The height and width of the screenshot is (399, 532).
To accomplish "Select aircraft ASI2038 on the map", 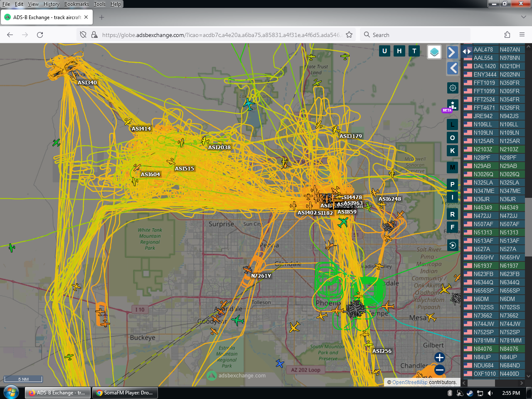I will coord(205,140).
